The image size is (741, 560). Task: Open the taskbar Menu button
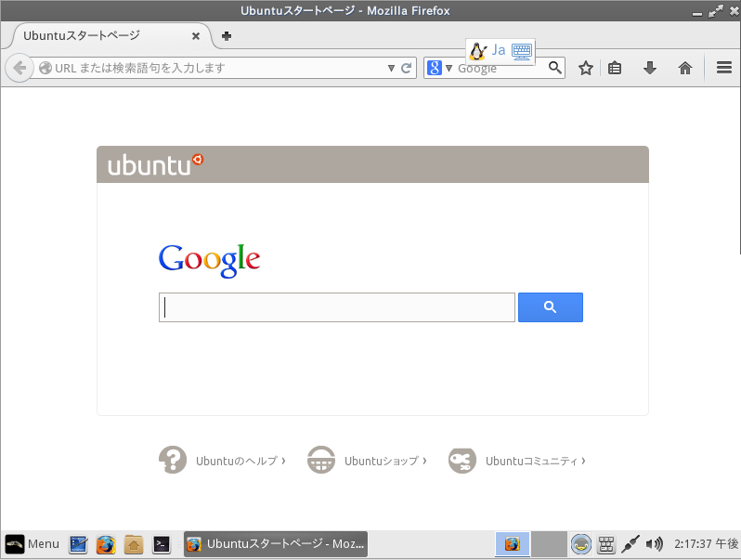click(x=32, y=544)
